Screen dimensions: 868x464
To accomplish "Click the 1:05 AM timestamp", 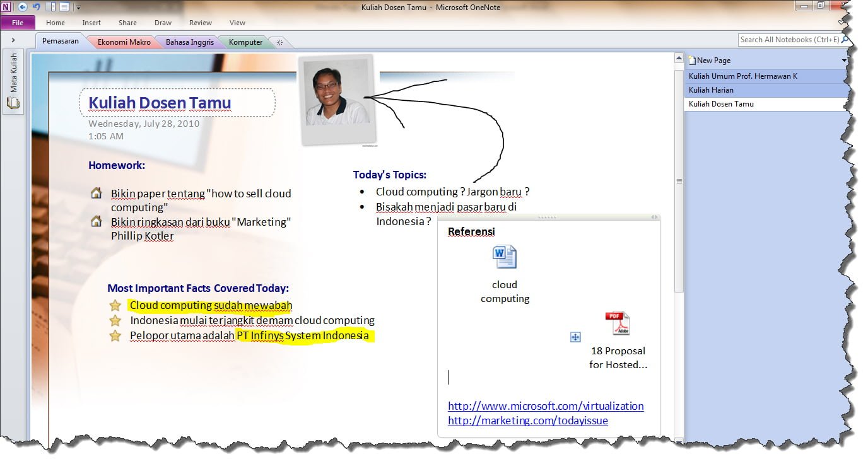I will tap(106, 136).
